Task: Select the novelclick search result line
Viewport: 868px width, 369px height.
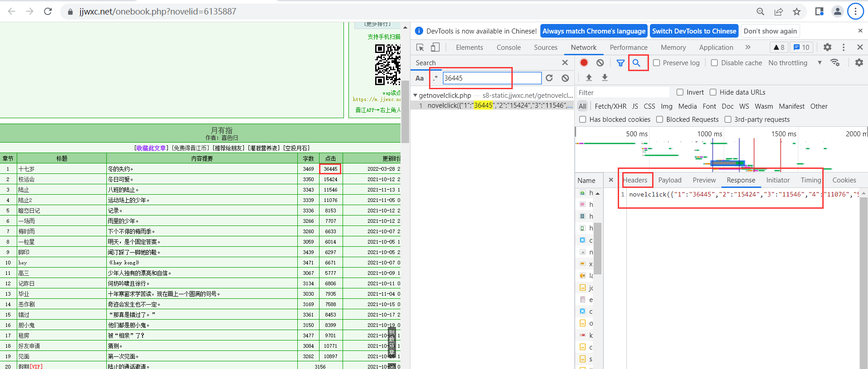Action: click(492, 105)
